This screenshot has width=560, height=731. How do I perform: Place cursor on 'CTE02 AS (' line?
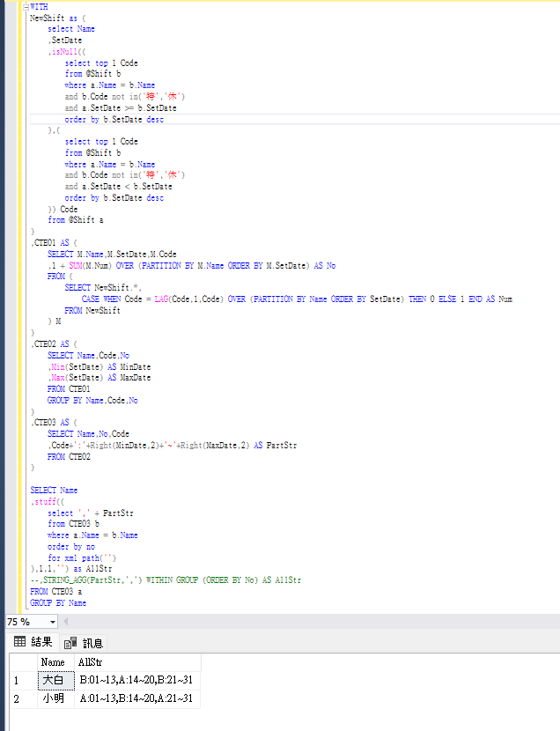click(x=55, y=343)
